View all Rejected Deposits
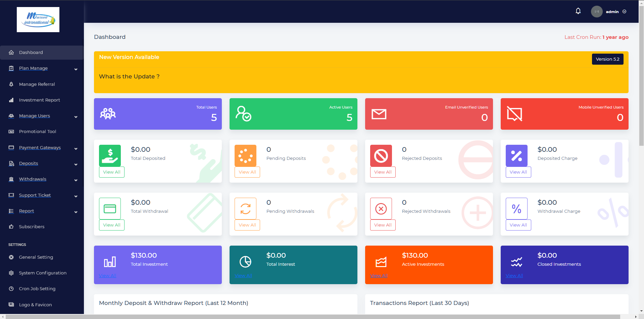 (383, 172)
